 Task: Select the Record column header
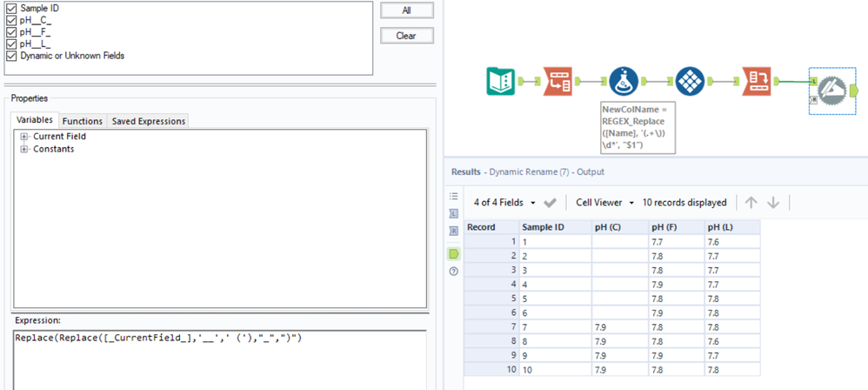[491, 227]
